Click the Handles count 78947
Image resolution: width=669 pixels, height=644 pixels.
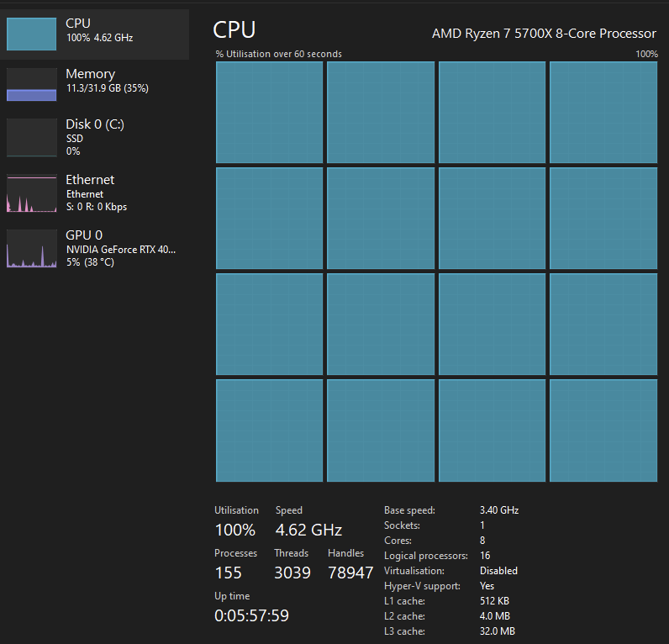coord(350,573)
